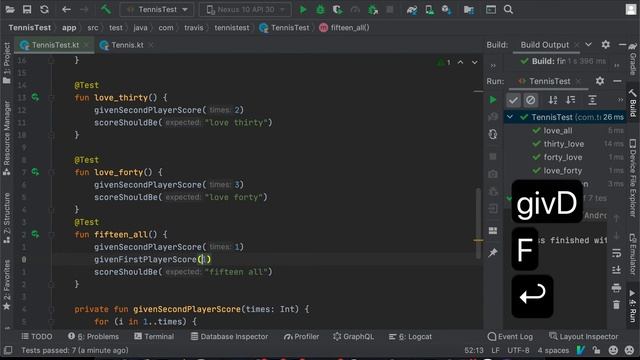Click the Search Everywhere magnifier icon
The image size is (640, 360).
508,9
